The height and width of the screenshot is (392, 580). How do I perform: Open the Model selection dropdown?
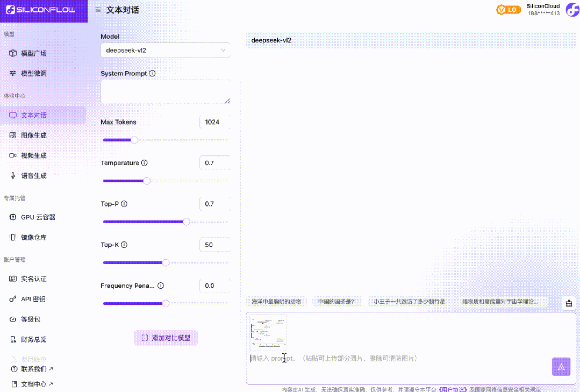tap(165, 50)
